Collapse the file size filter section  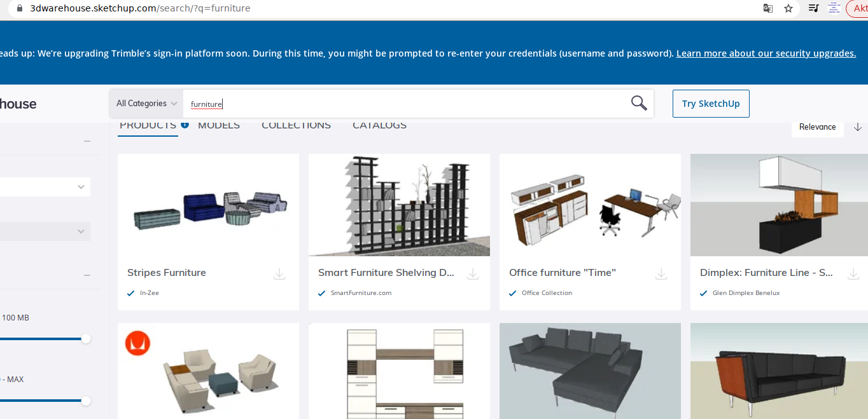(87, 275)
